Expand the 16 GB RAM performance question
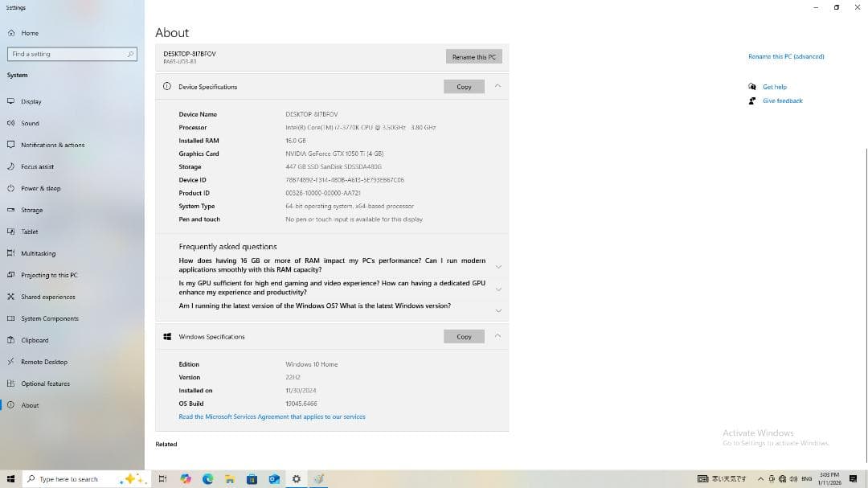 498,266
